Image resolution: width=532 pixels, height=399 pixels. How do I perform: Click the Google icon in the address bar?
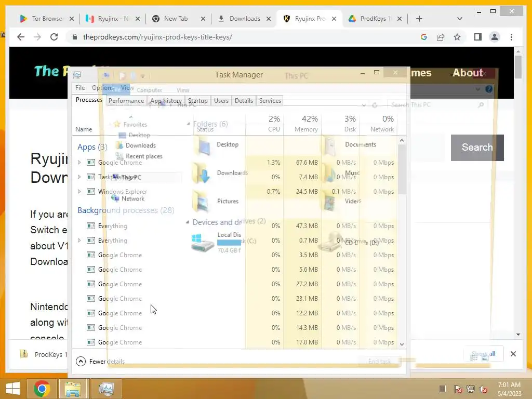(424, 37)
